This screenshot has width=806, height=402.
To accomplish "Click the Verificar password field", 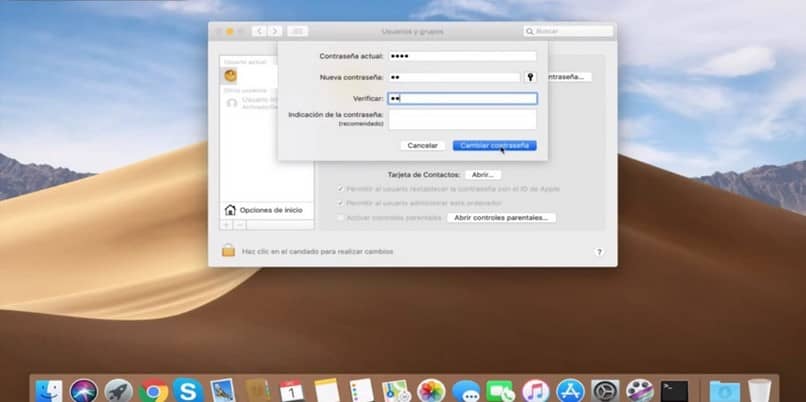I will (462, 98).
